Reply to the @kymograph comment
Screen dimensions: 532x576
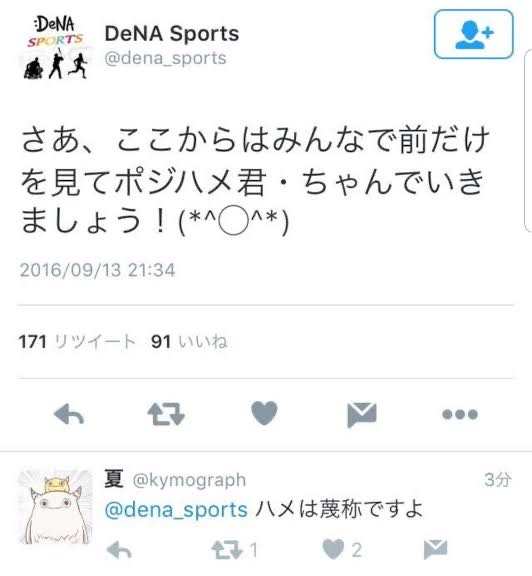coord(119,551)
